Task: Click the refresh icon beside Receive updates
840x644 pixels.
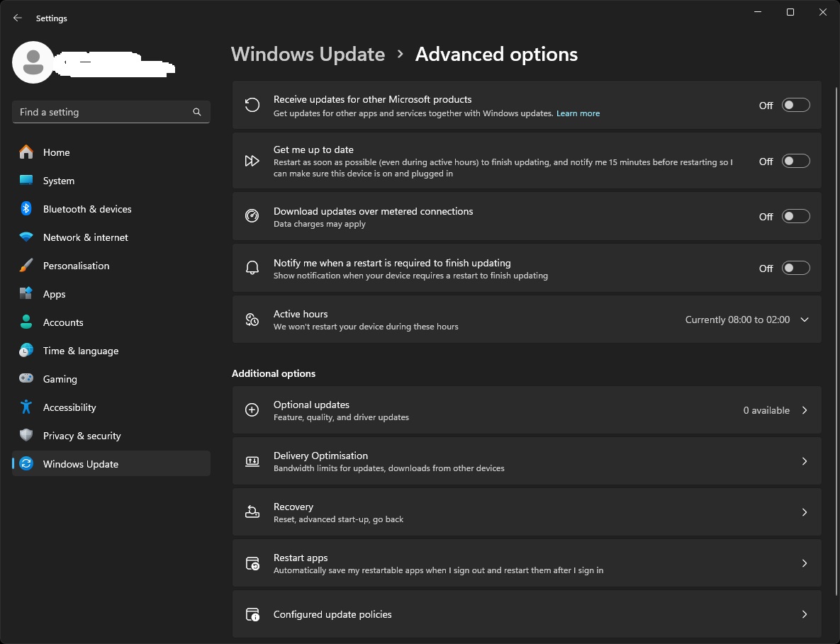Action: click(x=252, y=105)
